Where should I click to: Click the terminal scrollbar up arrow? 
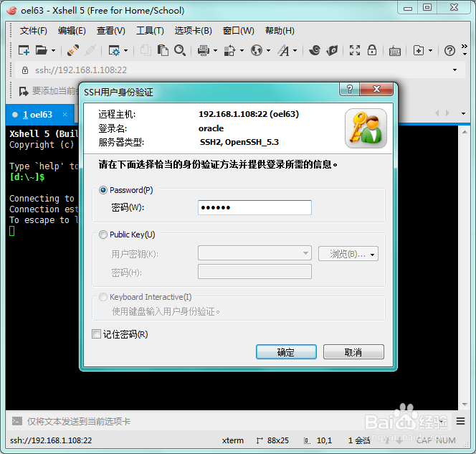(x=465, y=132)
